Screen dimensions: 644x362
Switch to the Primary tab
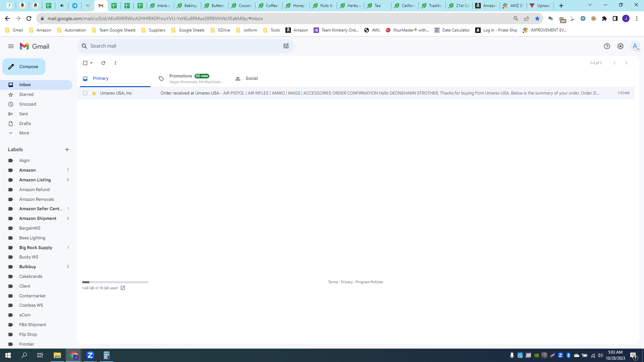115,78
